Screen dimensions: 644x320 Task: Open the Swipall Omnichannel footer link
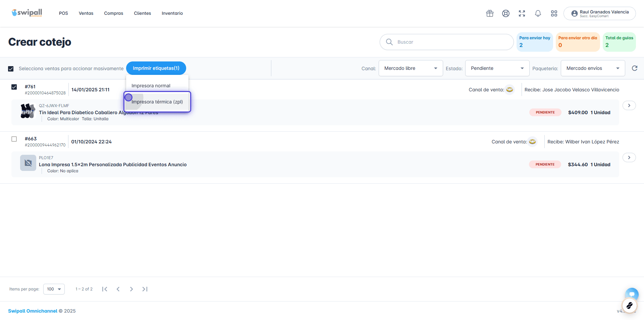pos(33,311)
